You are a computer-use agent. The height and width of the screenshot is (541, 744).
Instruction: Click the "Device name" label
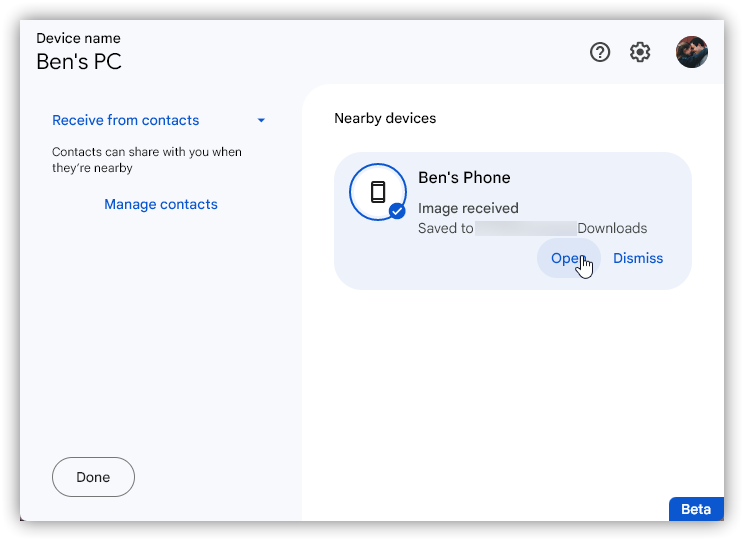pyautogui.click(x=78, y=38)
